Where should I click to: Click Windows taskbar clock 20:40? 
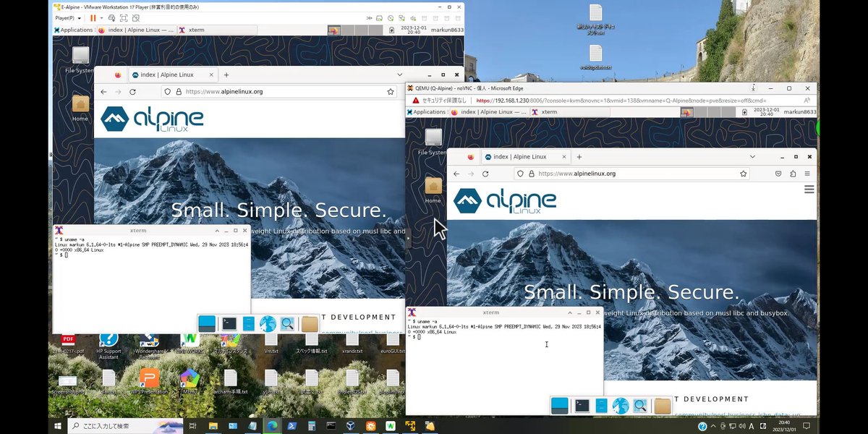pyautogui.click(x=785, y=426)
